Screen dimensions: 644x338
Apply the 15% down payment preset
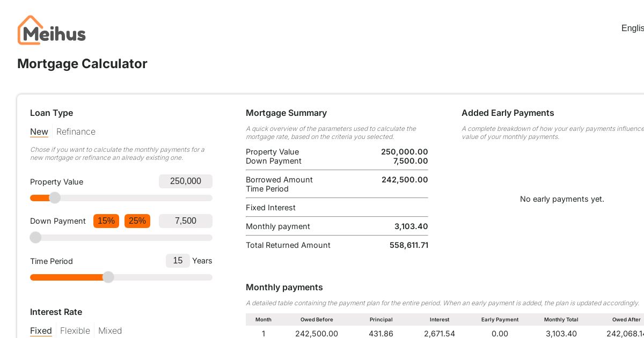(x=106, y=221)
